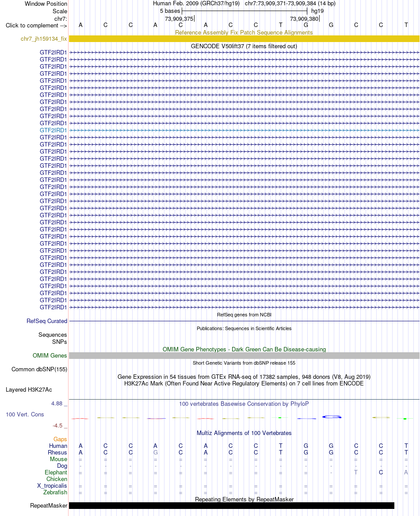The height and width of the screenshot is (516, 420).
Task: Click the SNPs track label
Action: (x=60, y=342)
